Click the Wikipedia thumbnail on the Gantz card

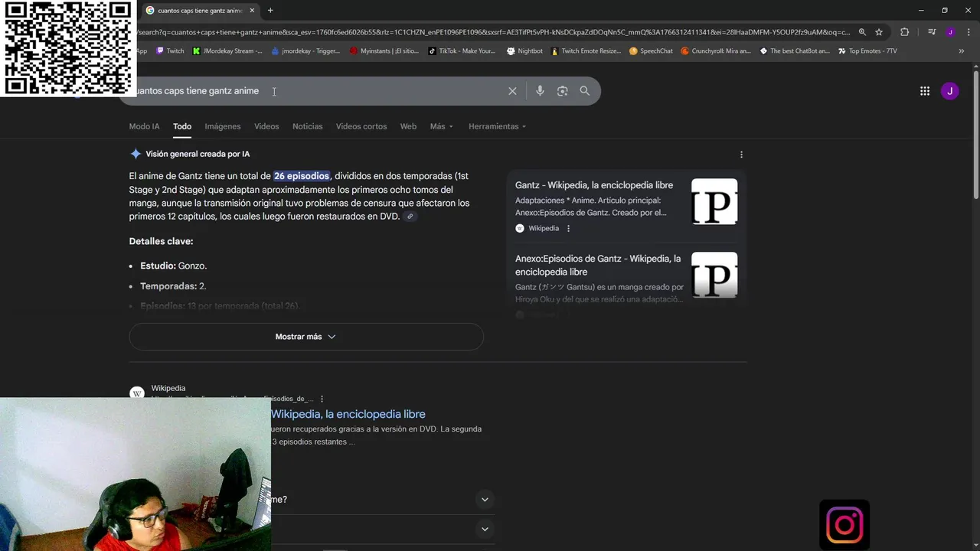coord(714,201)
